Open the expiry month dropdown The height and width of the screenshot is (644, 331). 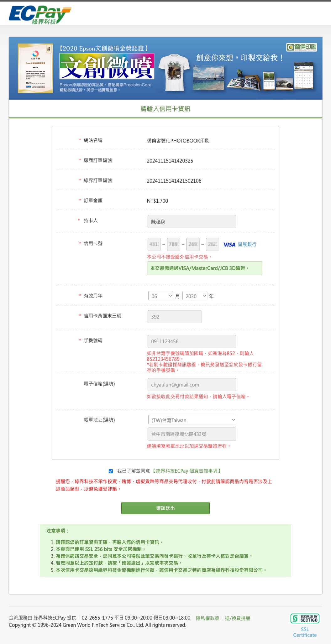click(160, 296)
